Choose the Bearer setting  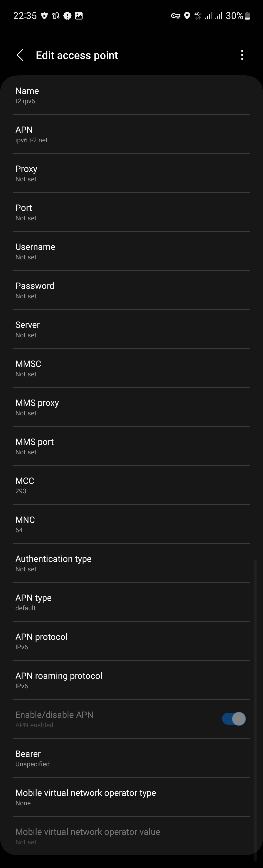(x=131, y=758)
